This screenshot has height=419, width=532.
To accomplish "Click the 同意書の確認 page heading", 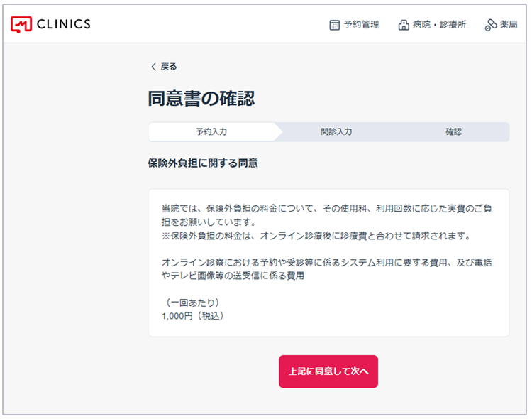I will [201, 99].
